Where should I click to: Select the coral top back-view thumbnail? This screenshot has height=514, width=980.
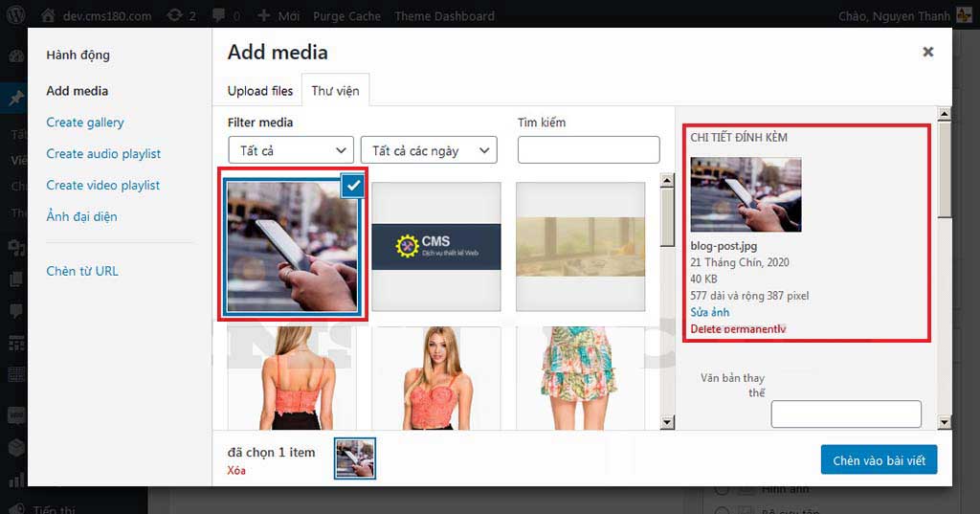tap(293, 378)
